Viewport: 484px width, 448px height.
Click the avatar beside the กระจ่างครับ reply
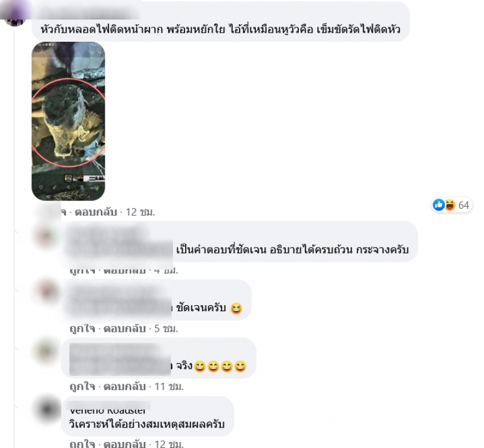(47, 237)
